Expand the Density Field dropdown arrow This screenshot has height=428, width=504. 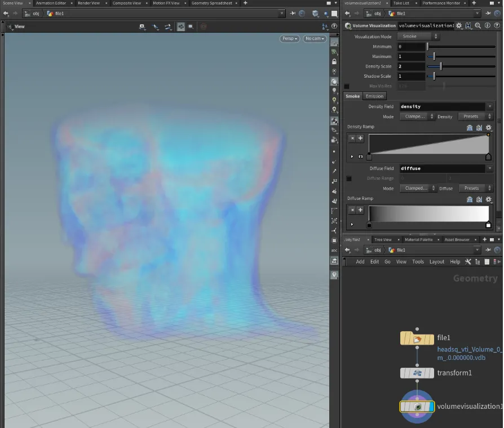tap(490, 106)
